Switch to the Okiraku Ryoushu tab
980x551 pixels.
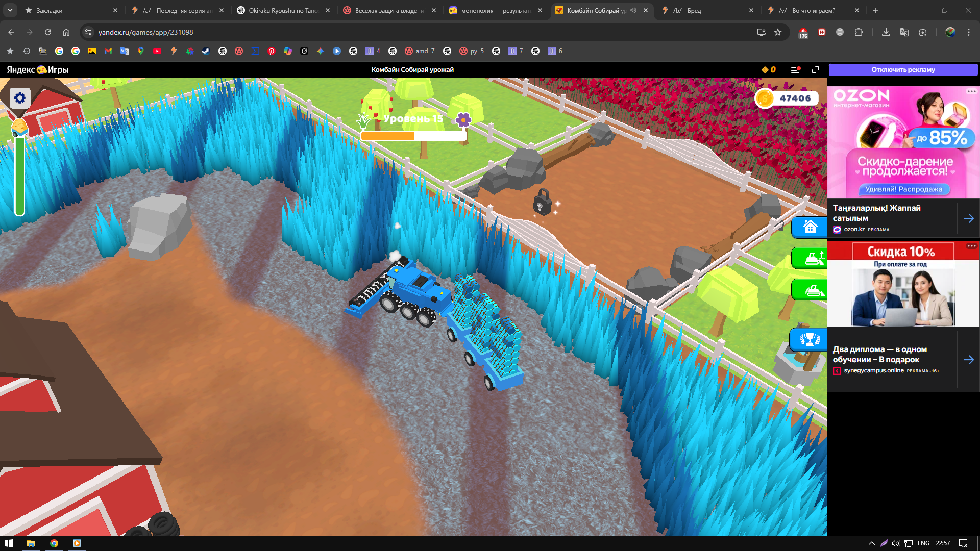tap(283, 10)
